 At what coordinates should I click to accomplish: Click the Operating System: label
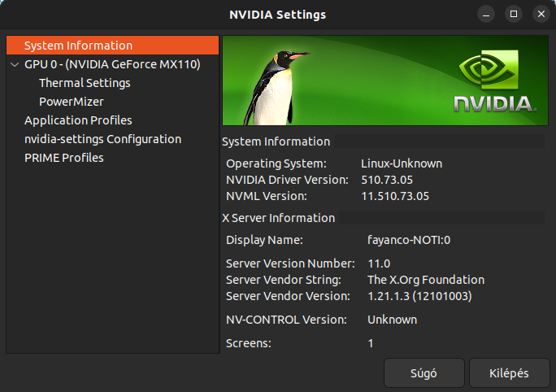[x=276, y=163]
